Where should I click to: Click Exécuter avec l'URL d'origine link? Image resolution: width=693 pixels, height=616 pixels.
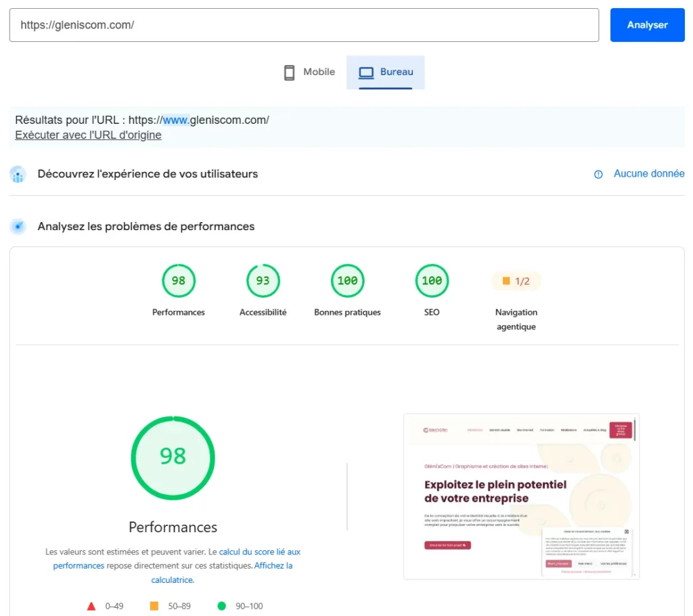(x=89, y=135)
